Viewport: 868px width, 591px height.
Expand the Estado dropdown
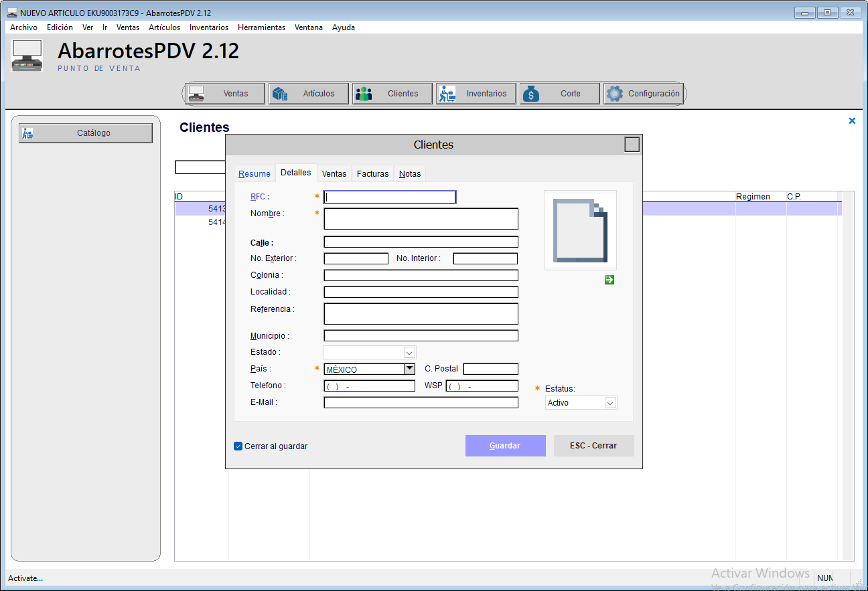tap(409, 352)
